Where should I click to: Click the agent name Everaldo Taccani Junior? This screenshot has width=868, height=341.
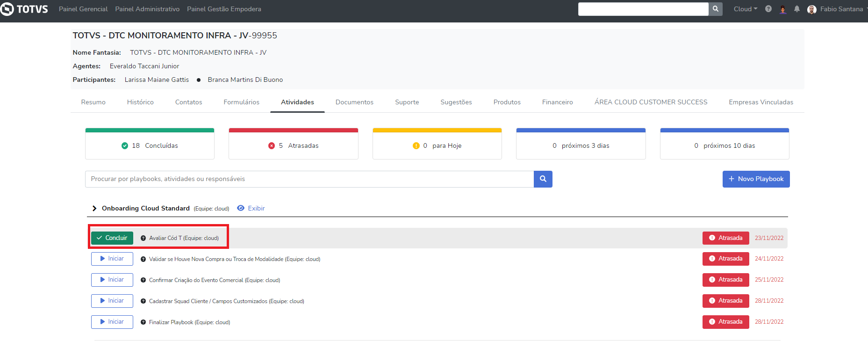144,66
